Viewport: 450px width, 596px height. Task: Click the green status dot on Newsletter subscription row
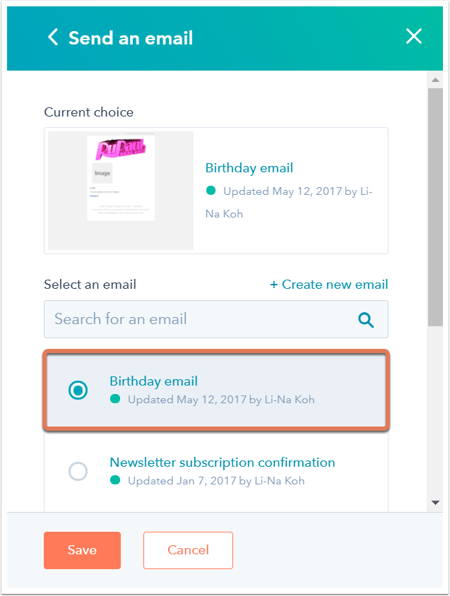tap(115, 480)
